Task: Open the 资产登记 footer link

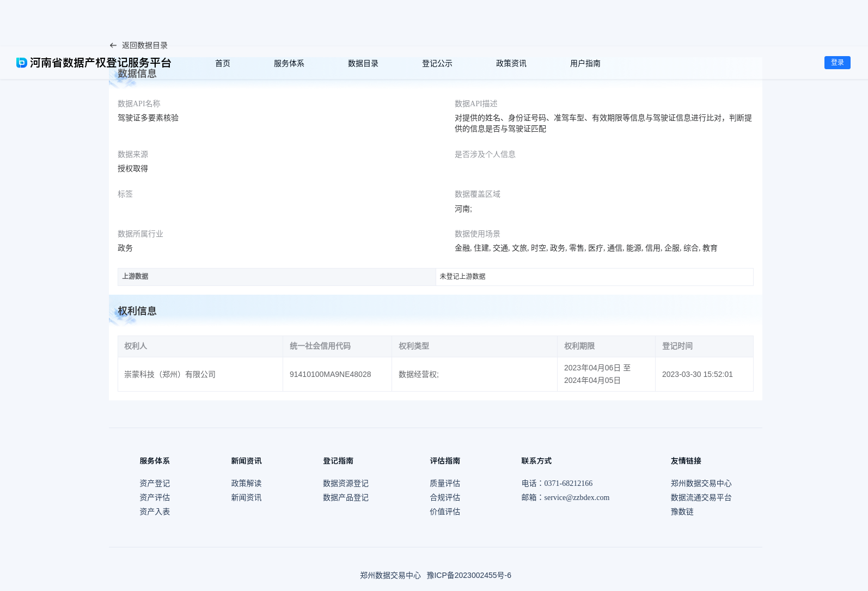Action: click(x=155, y=483)
